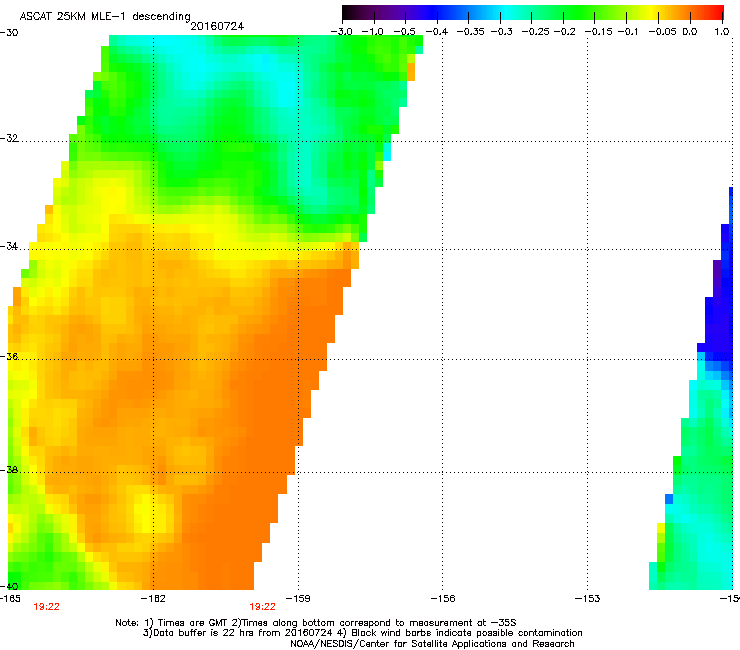Click the red "19:22" time nearest the -165 label
The width and height of the screenshot is (740, 650).
pos(46,607)
